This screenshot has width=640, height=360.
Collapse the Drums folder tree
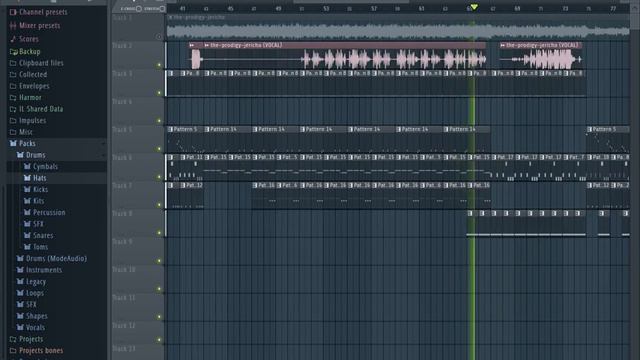20,155
